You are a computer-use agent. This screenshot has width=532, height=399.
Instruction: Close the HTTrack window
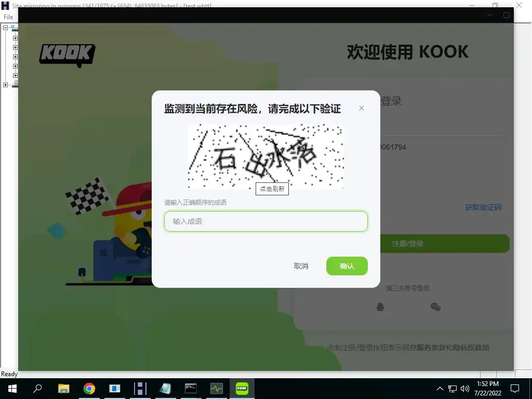[519, 5]
